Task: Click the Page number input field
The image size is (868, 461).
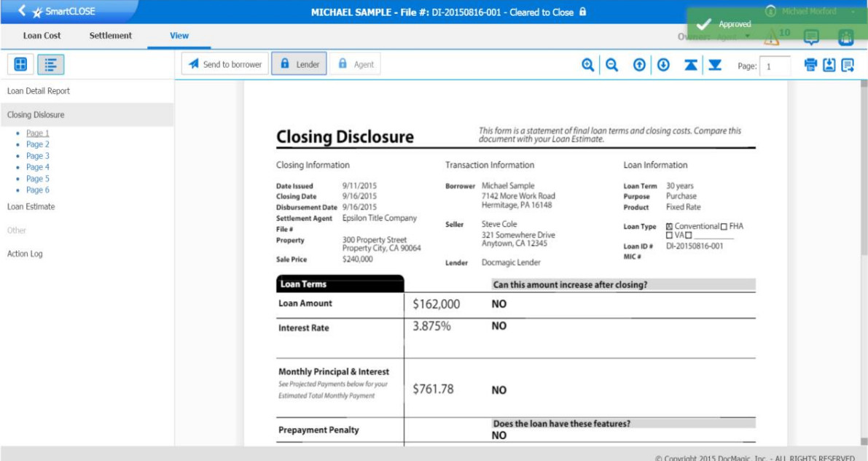Action: pos(775,66)
